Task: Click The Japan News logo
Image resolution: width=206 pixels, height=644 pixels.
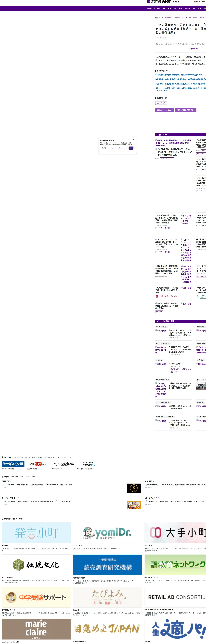Action: click(64, 464)
